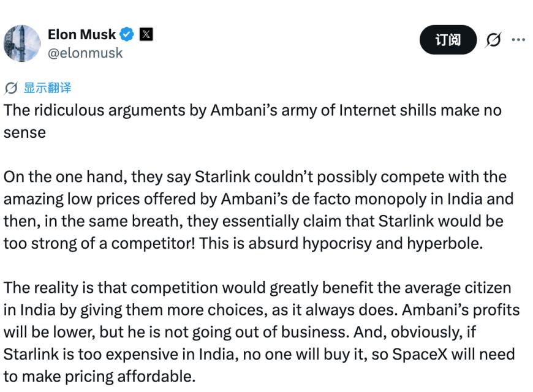Open the three-dot more options menu

point(518,40)
